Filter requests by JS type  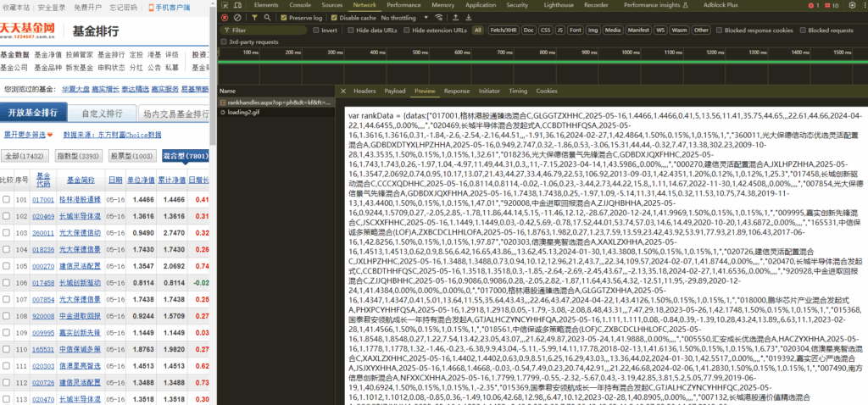click(x=560, y=31)
